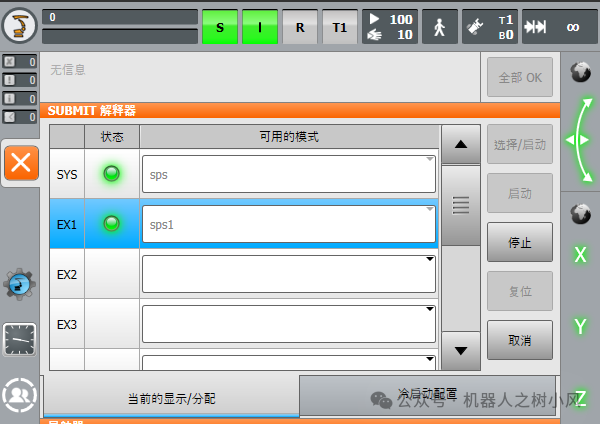Viewport: 600px width, 424px height.
Task: Click the 停止 stop button
Action: pyautogui.click(x=520, y=242)
